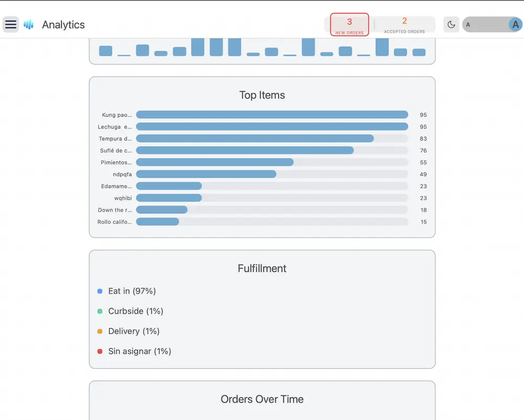
Task: Open the New Orders counter
Action: coord(350,25)
